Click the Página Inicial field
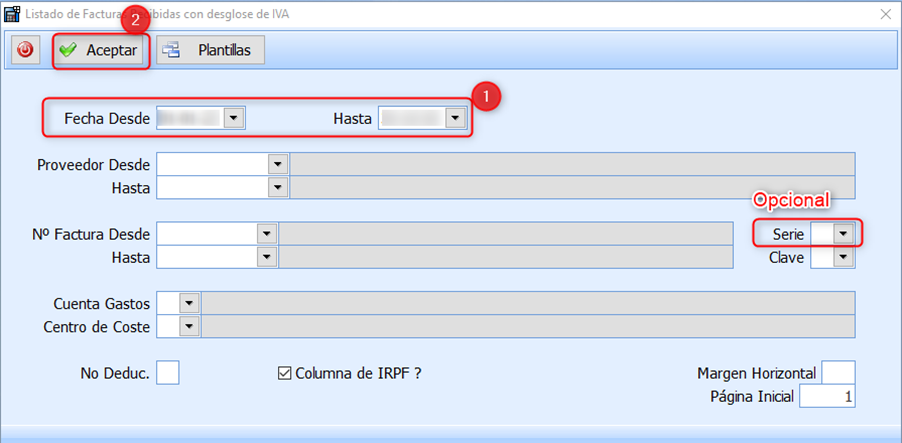The image size is (902, 443). tap(826, 396)
